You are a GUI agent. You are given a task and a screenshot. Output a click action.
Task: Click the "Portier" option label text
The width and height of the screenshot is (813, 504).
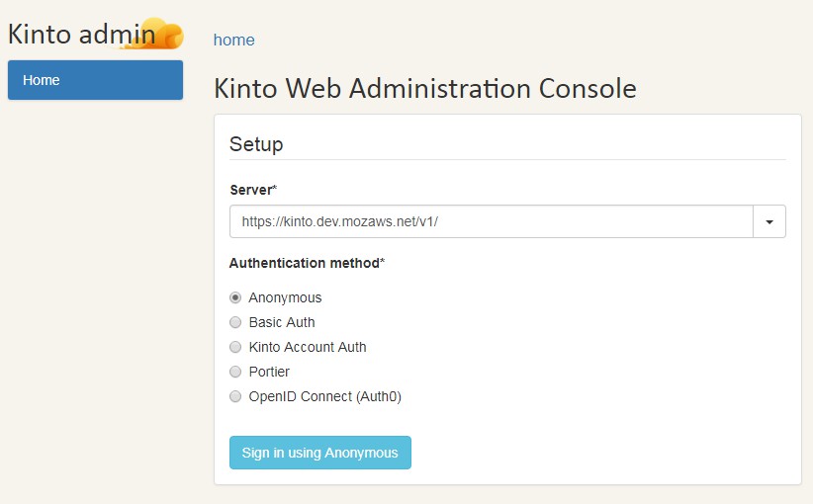tap(269, 372)
